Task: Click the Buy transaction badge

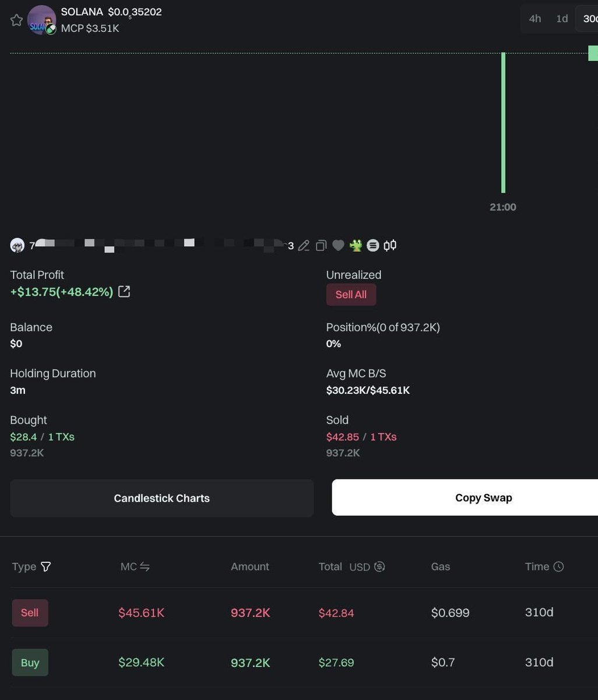Action: (x=30, y=663)
